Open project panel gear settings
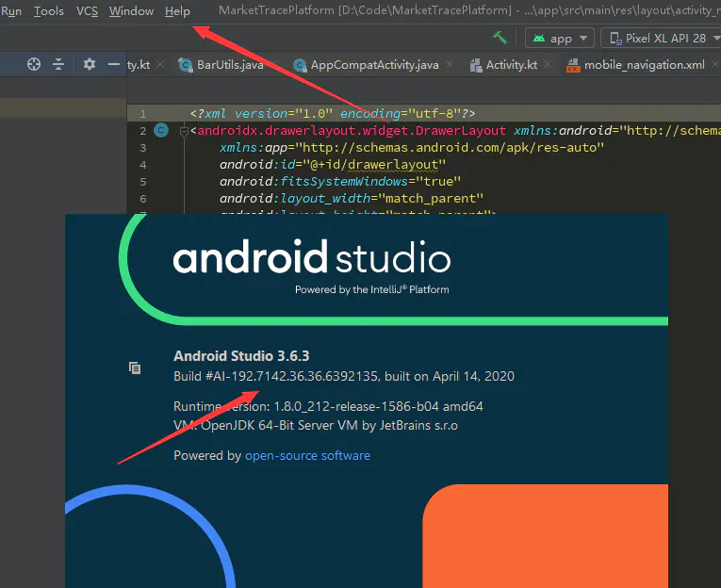This screenshot has height=588, width=721. click(90, 64)
